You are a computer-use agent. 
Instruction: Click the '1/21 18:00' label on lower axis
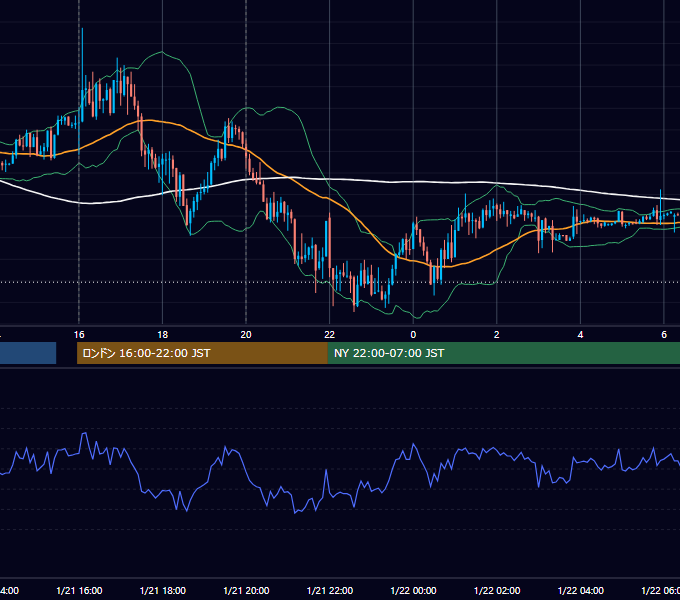pyautogui.click(x=163, y=590)
